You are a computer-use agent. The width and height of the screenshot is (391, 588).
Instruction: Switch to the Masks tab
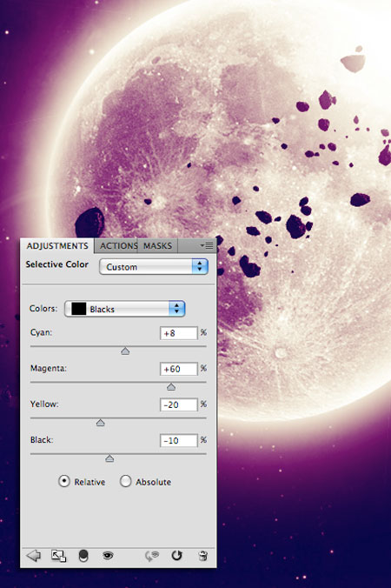click(x=157, y=246)
